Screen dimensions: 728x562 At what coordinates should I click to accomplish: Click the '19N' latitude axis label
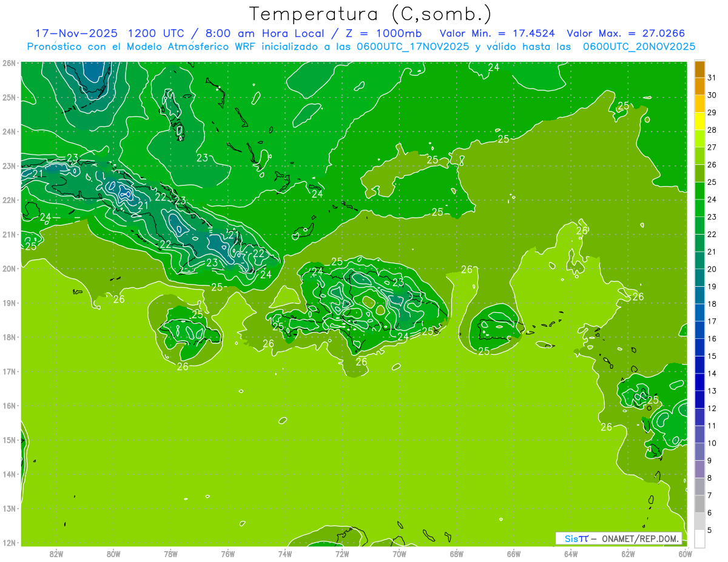point(8,303)
